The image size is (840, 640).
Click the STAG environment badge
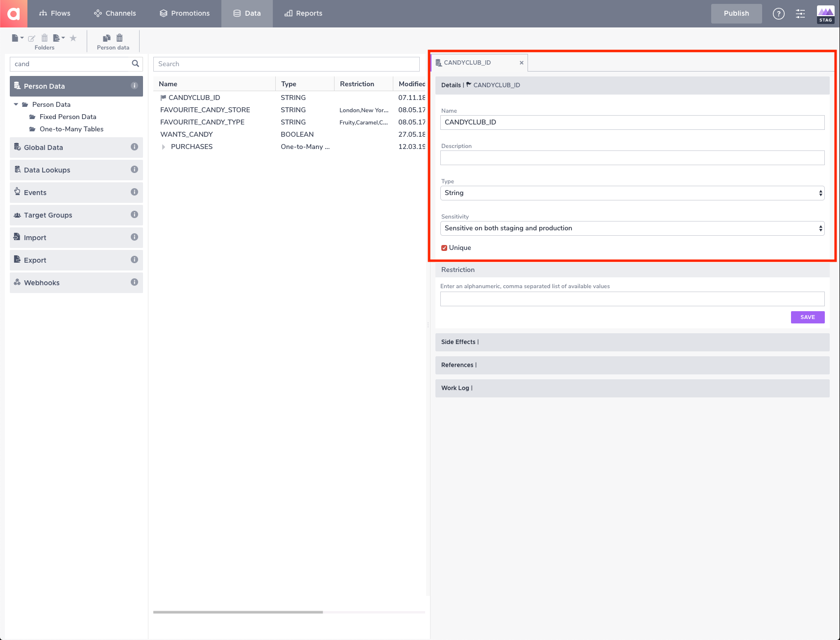[825, 14]
